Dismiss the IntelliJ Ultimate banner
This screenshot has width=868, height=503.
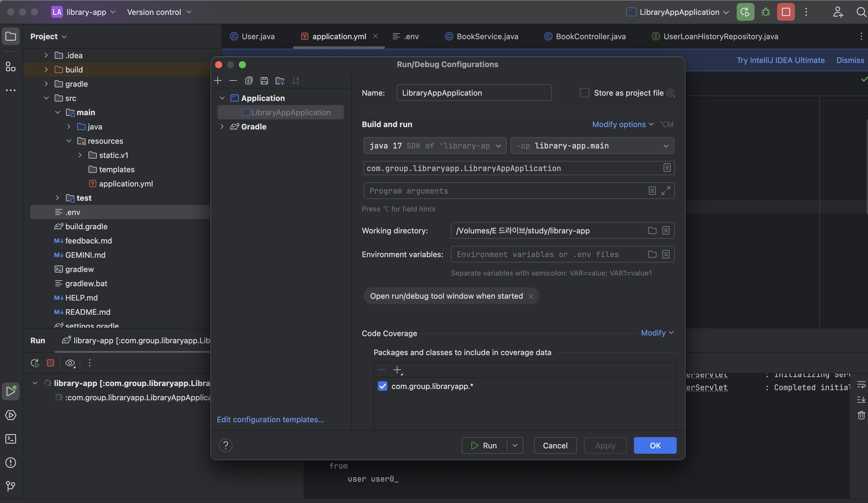coord(850,60)
